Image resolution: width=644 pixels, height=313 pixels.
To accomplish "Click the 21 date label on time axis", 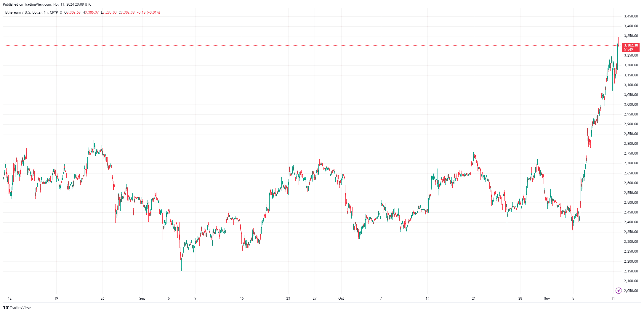I will coord(474,298).
